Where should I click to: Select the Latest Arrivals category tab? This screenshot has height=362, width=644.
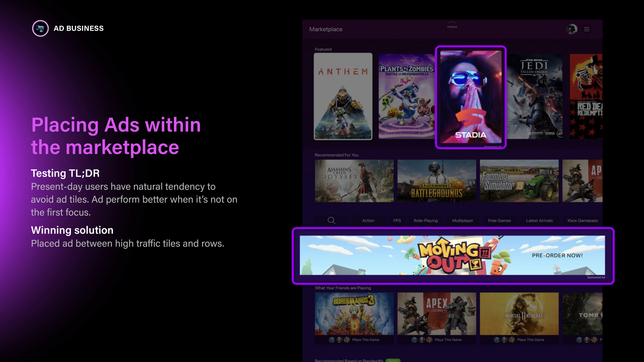click(539, 221)
